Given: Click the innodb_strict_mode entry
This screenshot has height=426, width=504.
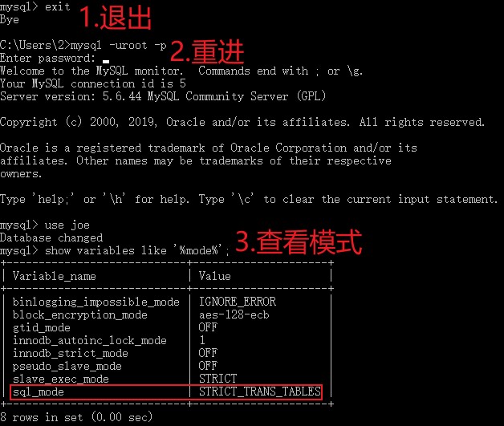Looking at the screenshot, I should [x=70, y=353].
